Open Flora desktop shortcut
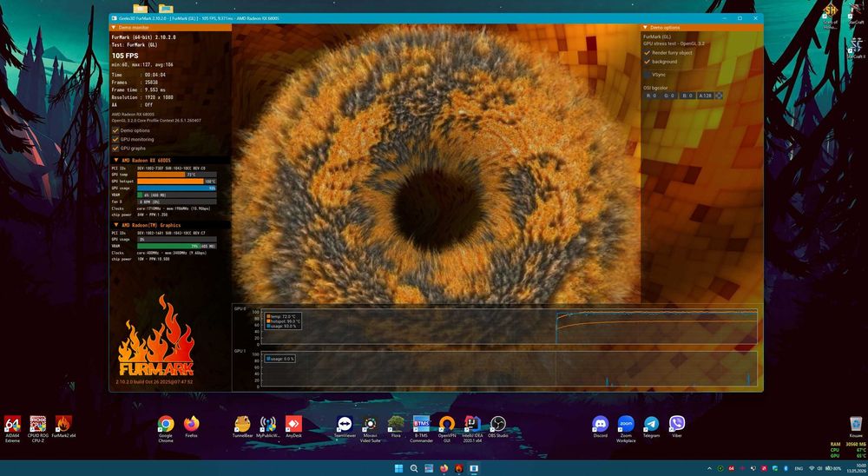The width and height of the screenshot is (868, 476). (x=396, y=427)
